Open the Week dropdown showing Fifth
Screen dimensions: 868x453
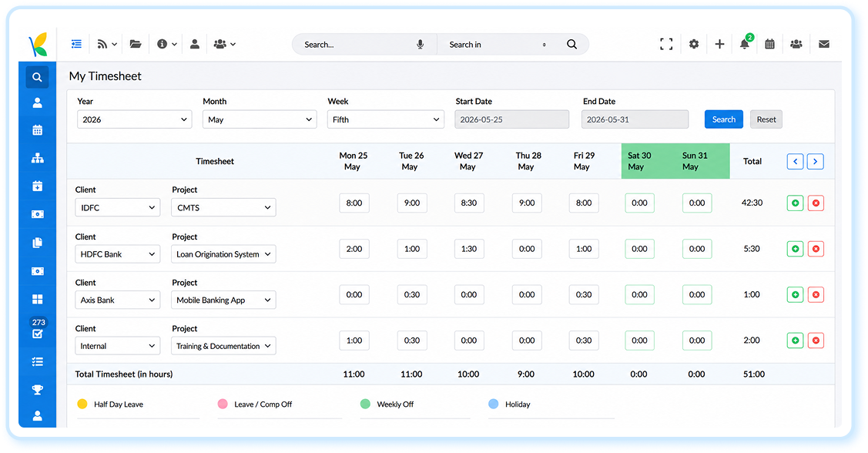[x=385, y=119]
